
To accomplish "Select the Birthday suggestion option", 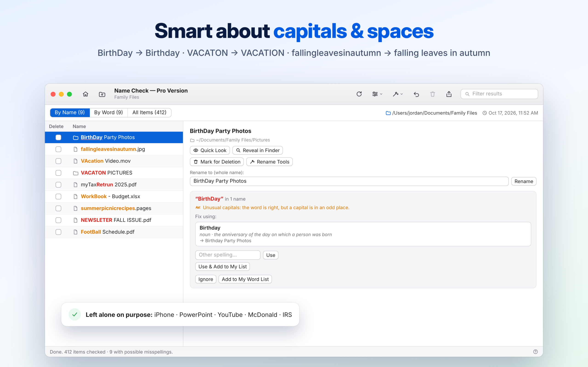I will [x=363, y=234].
